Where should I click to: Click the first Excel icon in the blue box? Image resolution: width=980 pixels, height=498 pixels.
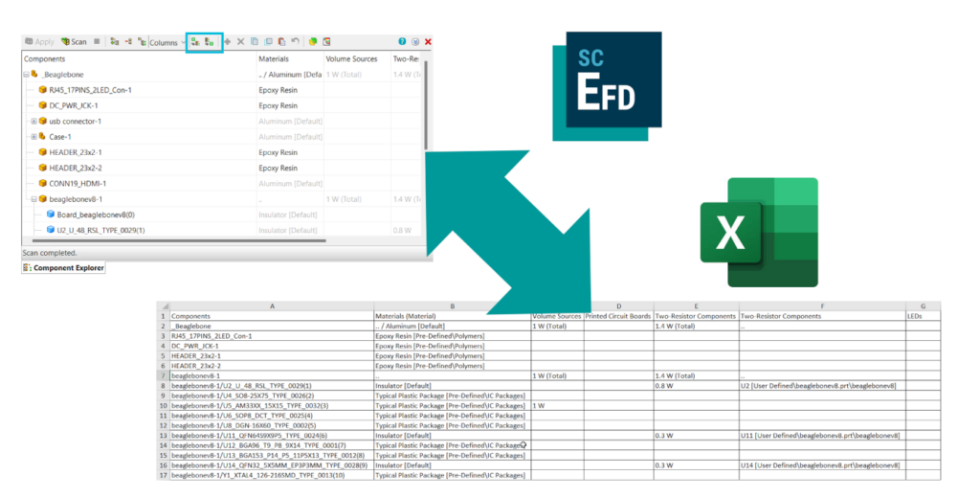pyautogui.click(x=195, y=42)
